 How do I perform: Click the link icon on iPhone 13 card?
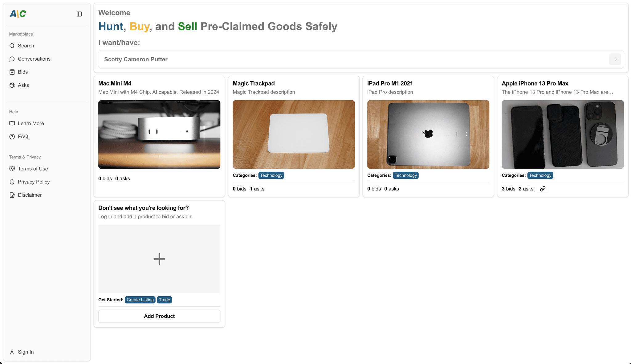pos(543,189)
